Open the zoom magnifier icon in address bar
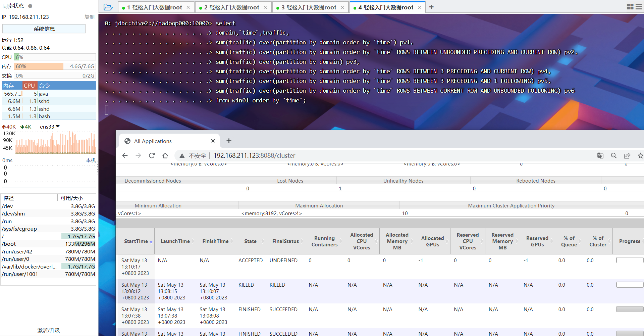 pos(614,155)
